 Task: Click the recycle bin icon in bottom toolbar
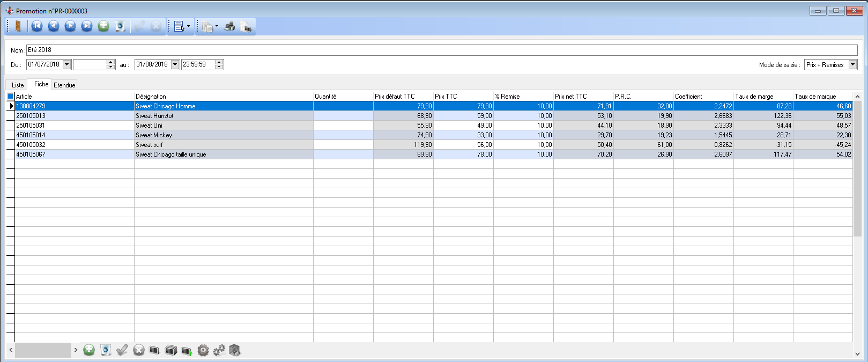106,350
